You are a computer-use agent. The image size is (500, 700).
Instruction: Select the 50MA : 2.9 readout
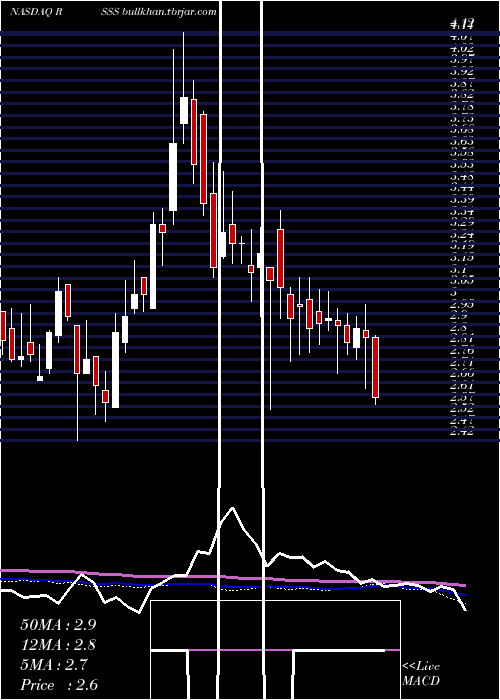[58, 625]
